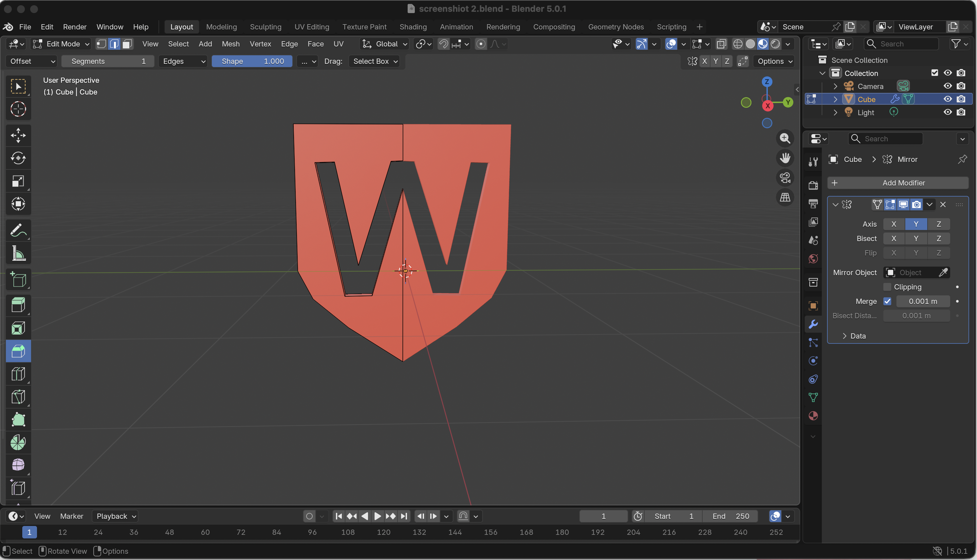Select the Knife tool in the toolbar

click(x=18, y=396)
